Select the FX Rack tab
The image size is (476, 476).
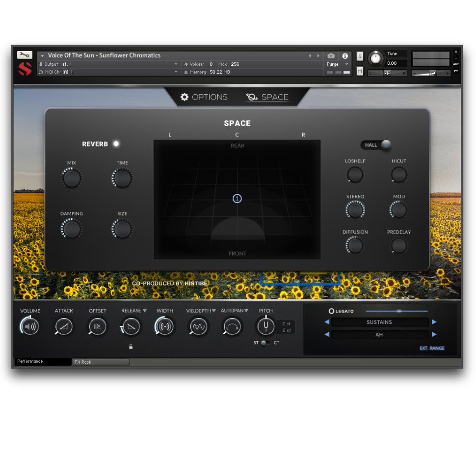point(101,362)
